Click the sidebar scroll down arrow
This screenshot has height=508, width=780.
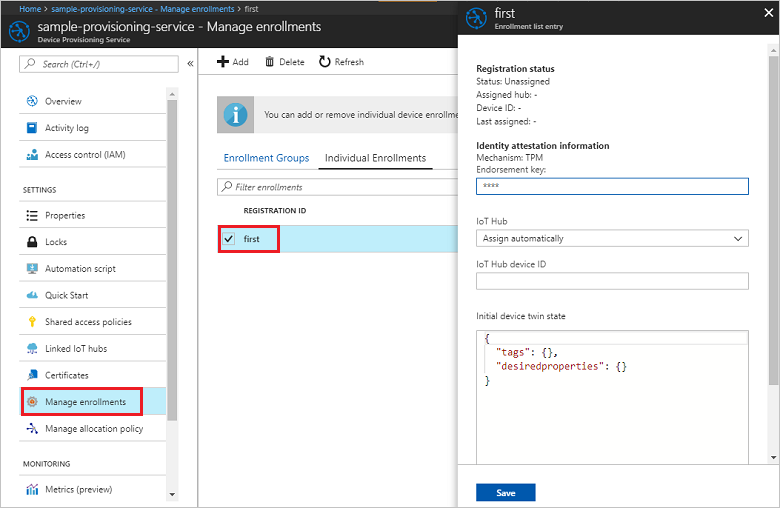pyautogui.click(x=172, y=495)
